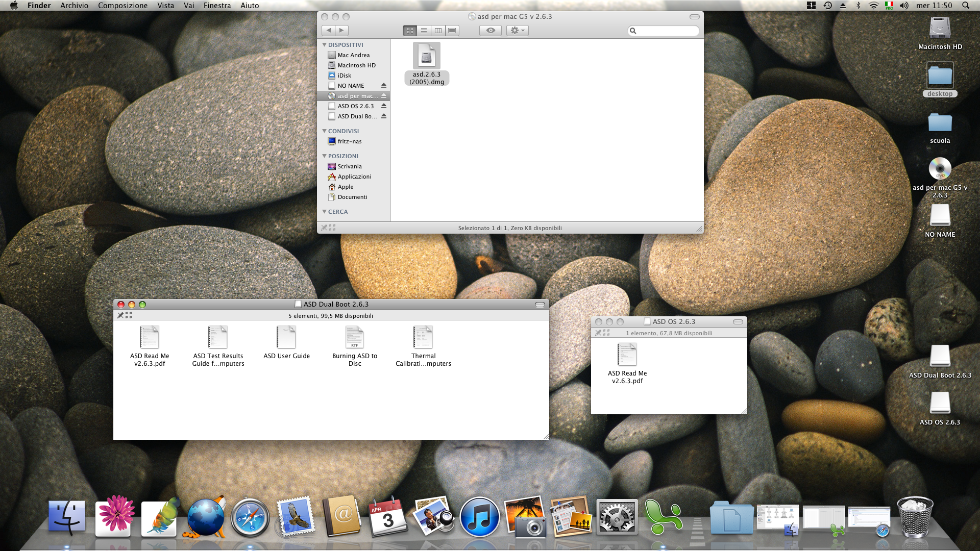Open the Vista menu
The image size is (980, 551).
165,6
